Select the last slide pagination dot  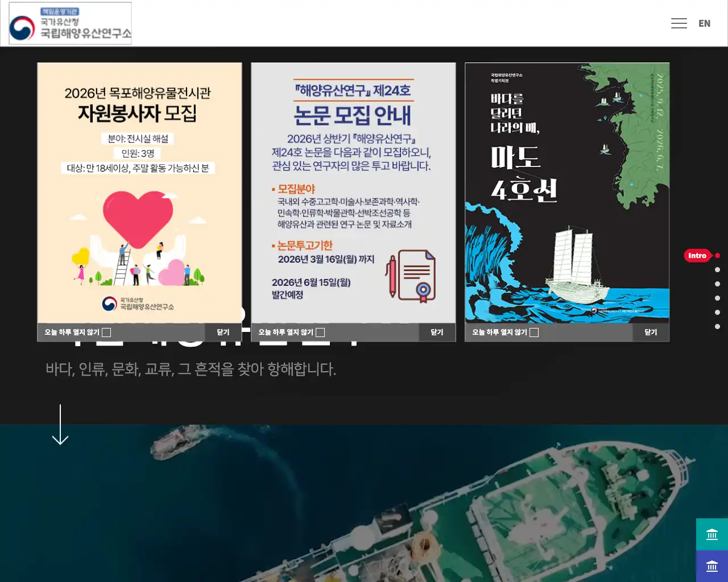coord(717,326)
